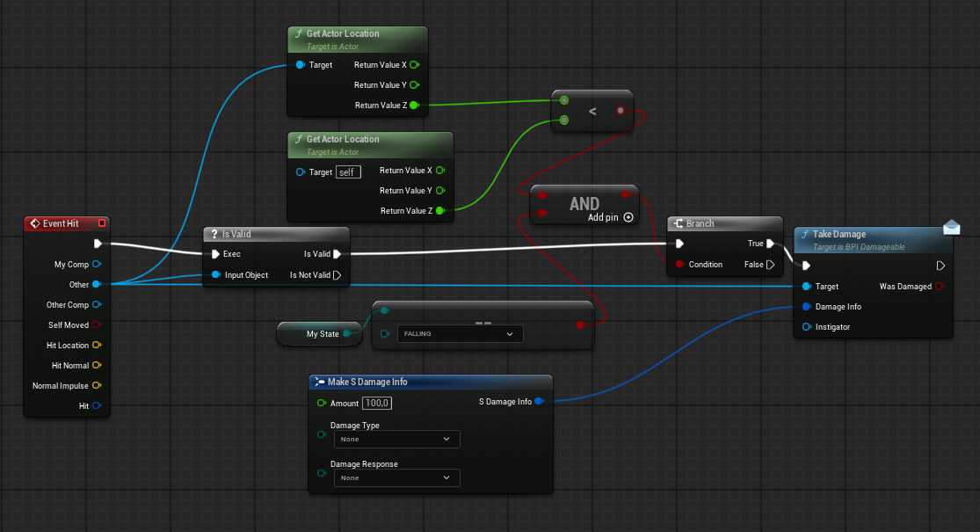Viewport: 980px width, 532px height.
Task: Click the top input pin of AND node
Action: point(542,195)
